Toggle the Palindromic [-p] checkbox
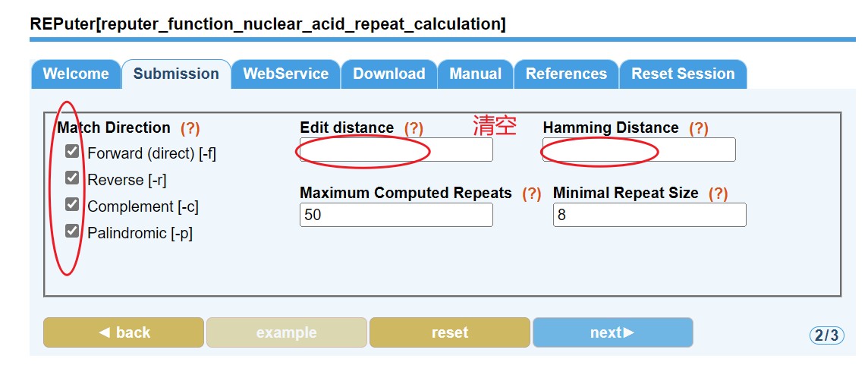 (72, 231)
